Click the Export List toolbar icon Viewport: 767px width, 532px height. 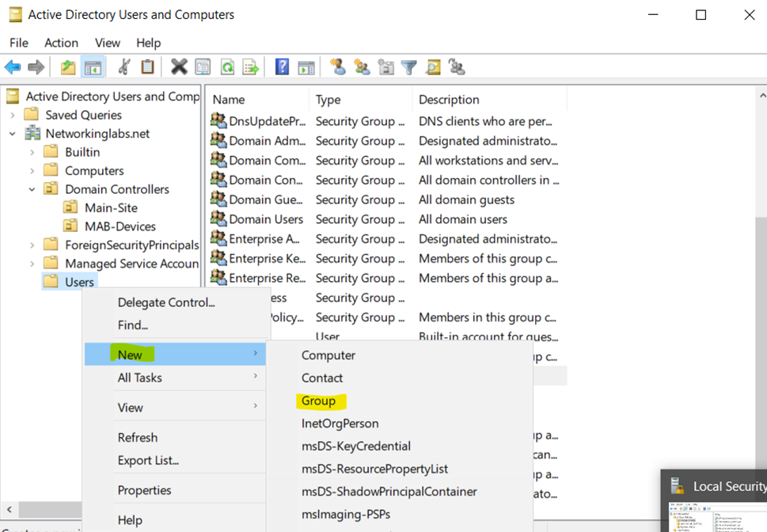[250, 67]
